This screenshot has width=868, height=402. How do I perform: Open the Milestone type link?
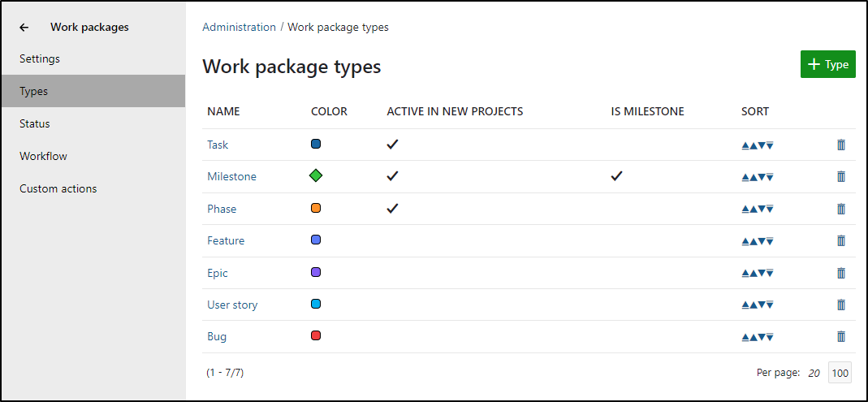coord(231,177)
